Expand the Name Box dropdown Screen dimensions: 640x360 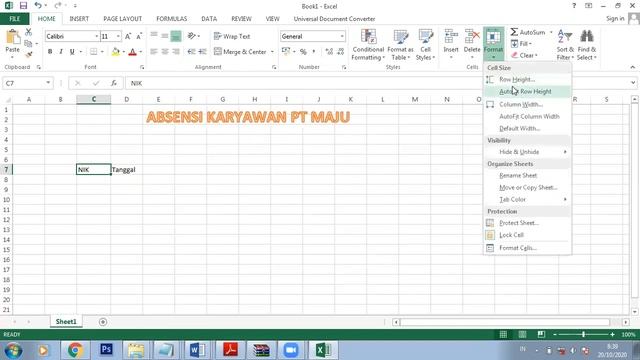pos(48,83)
